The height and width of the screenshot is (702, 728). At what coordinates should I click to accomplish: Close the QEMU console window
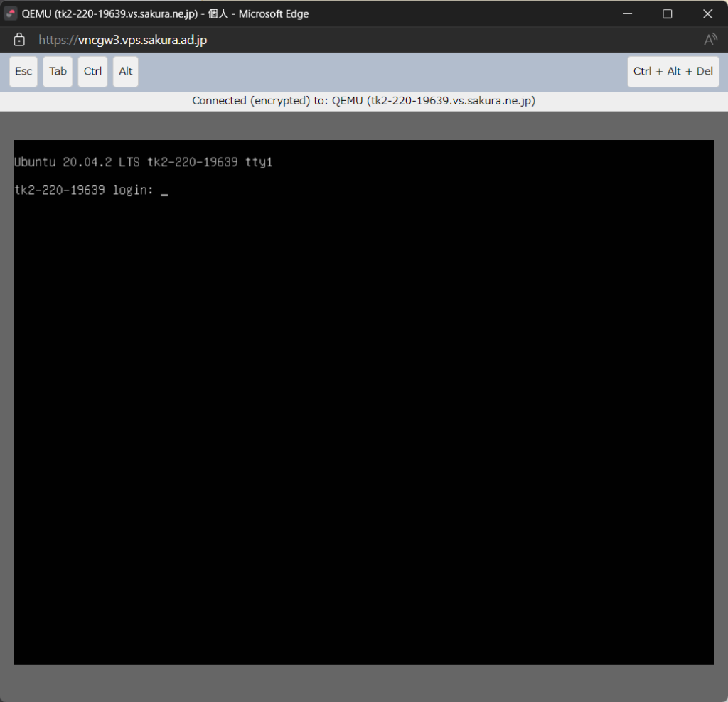[707, 14]
